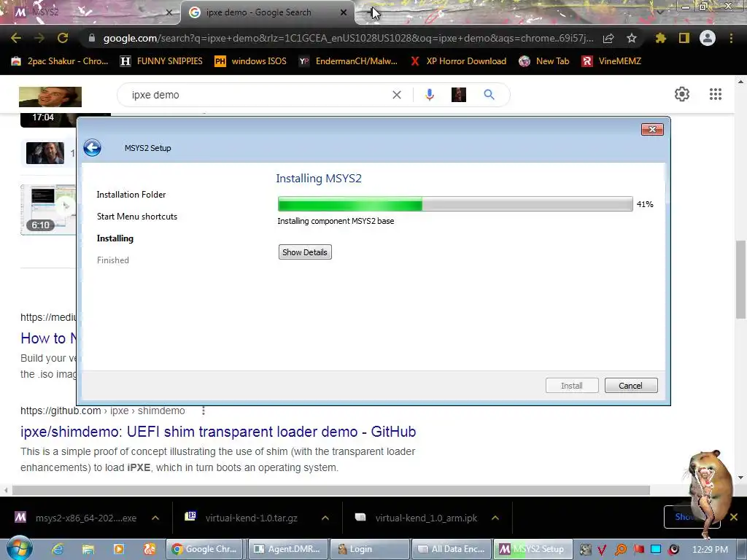Open Windows Explorer from taskbar
Screen dimensions: 747x560
pyautogui.click(x=88, y=549)
